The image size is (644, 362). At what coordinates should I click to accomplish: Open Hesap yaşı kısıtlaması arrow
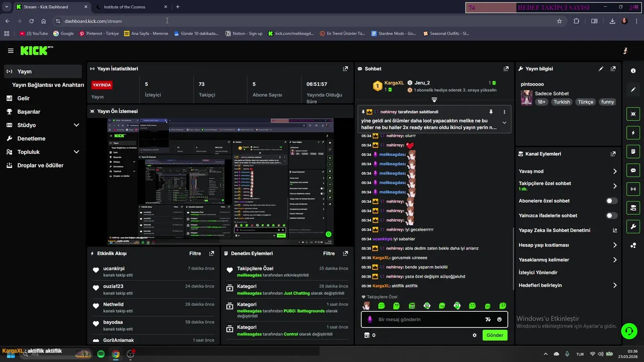pyautogui.click(x=615, y=245)
